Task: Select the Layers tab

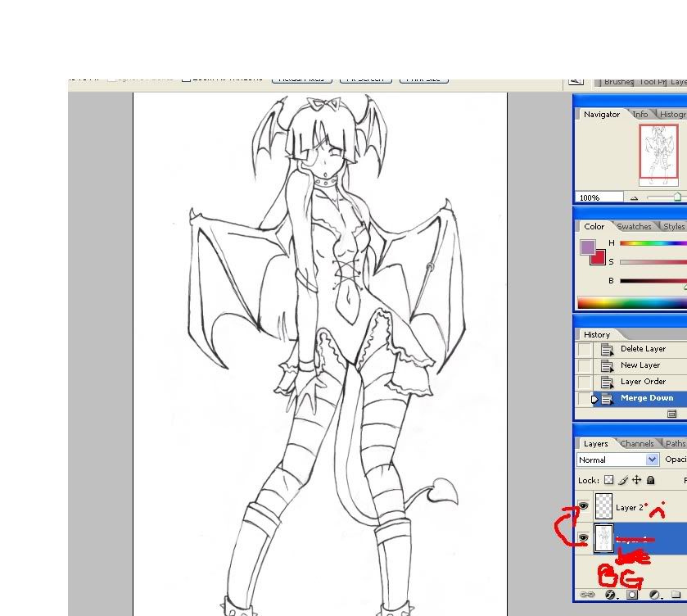Action: pyautogui.click(x=595, y=443)
